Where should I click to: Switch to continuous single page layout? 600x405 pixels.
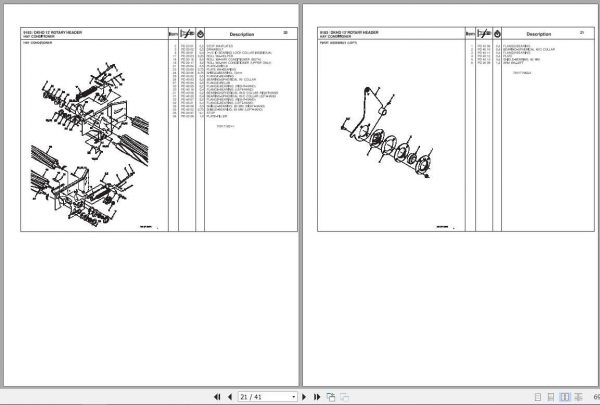(551, 397)
